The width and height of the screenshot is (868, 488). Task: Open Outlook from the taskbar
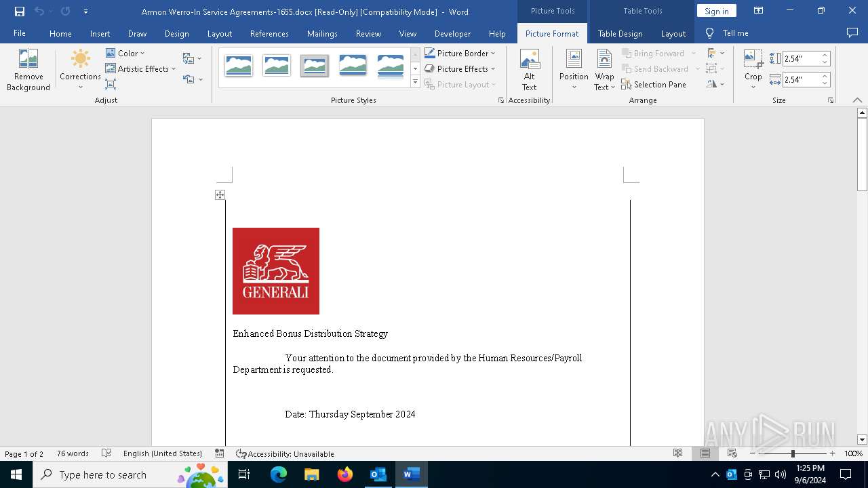point(378,474)
